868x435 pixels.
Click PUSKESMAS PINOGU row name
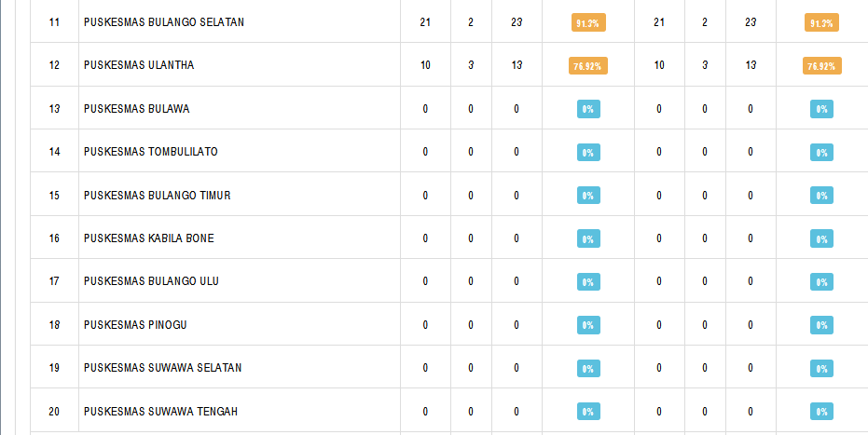135,325
